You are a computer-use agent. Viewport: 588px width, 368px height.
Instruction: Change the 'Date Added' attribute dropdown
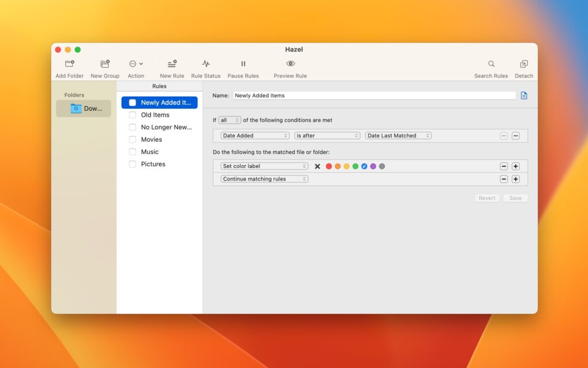[254, 135]
